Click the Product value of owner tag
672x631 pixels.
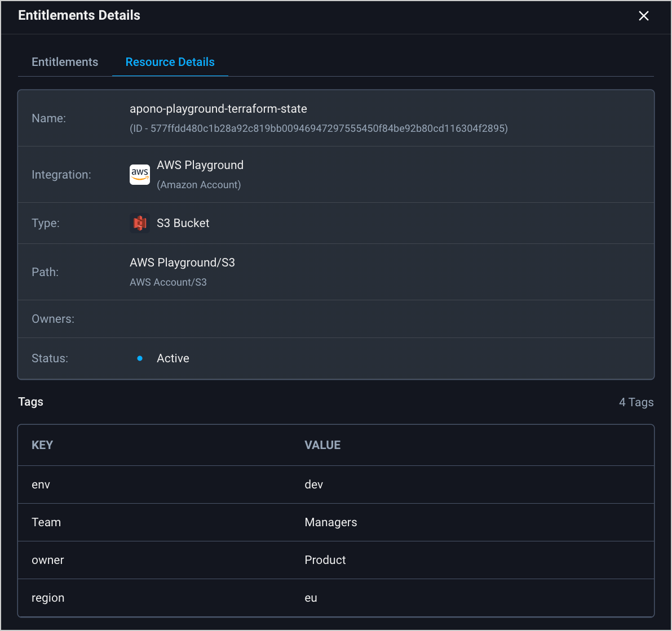(325, 560)
